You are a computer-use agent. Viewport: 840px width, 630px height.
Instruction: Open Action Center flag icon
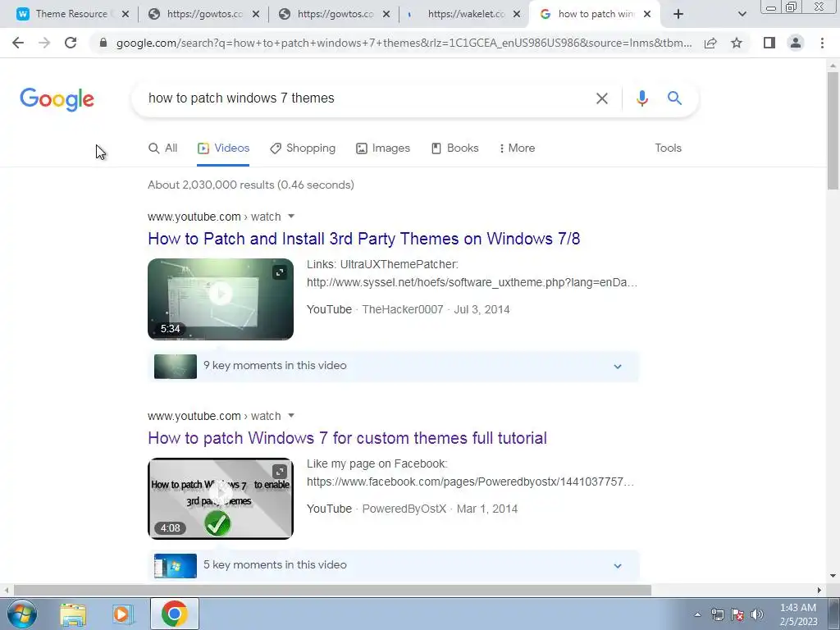click(x=737, y=614)
